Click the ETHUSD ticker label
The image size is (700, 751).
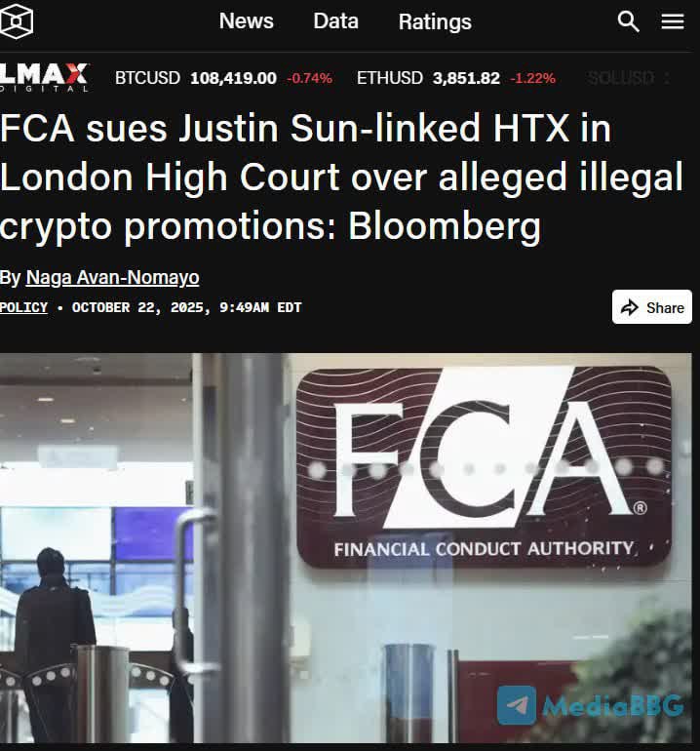coord(390,78)
